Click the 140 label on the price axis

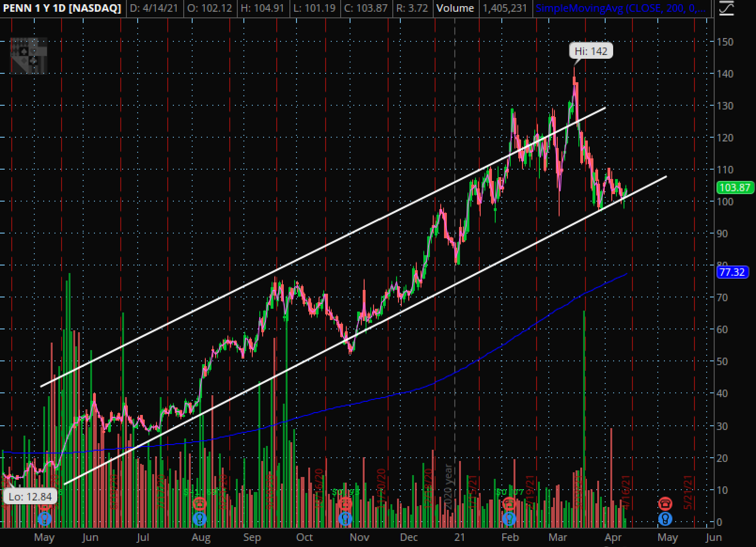[725, 74]
